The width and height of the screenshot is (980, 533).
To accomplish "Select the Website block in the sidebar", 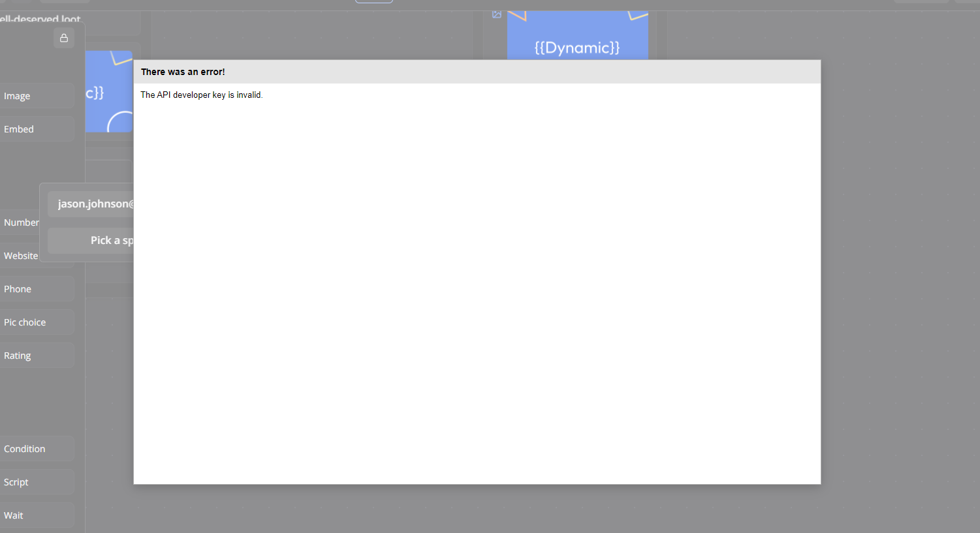I will tap(20, 255).
